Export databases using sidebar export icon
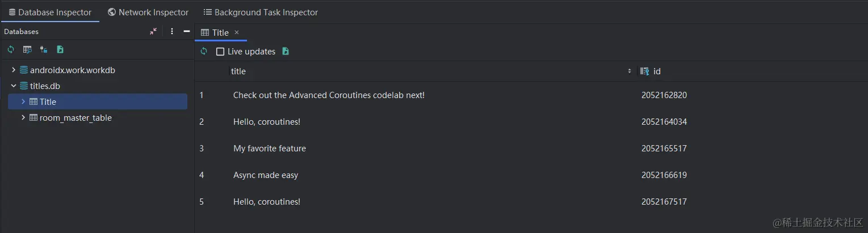The height and width of the screenshot is (233, 868). pos(60,50)
